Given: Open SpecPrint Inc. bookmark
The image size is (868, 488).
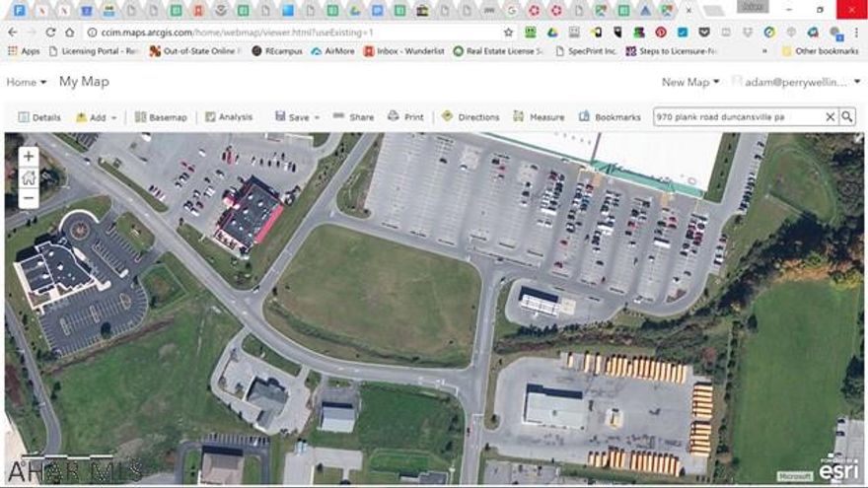Looking at the screenshot, I should (x=586, y=51).
